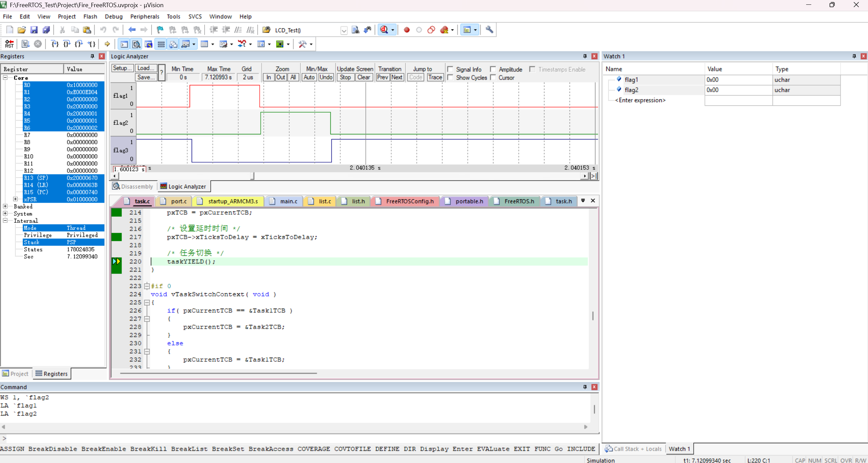Toggle the Registers Window toolbar icon
This screenshot has height=463, width=868.
coord(161,44)
